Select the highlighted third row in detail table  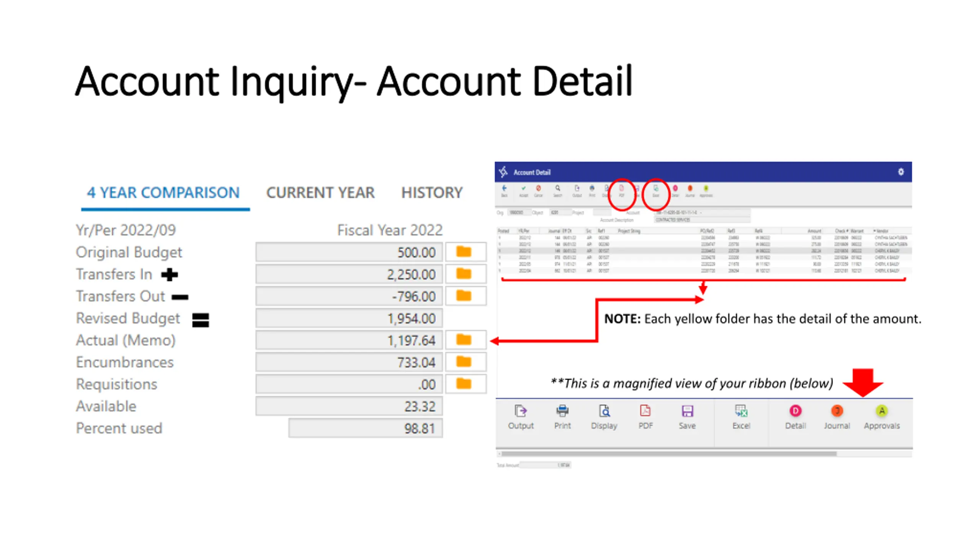click(704, 251)
